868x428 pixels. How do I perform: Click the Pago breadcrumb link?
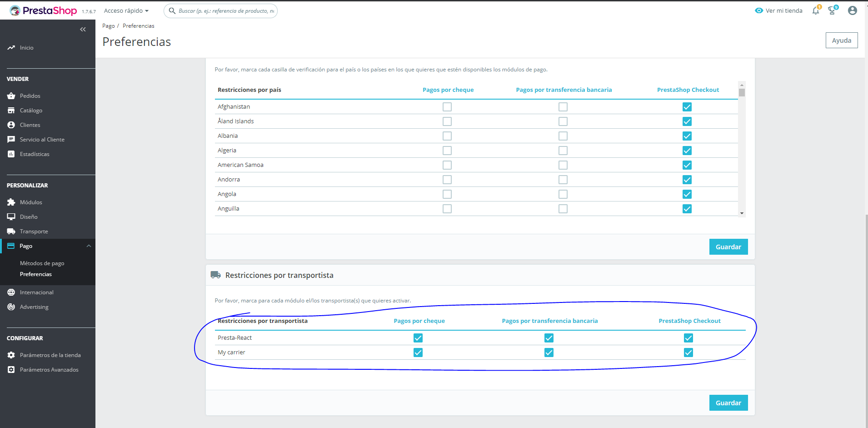click(109, 25)
